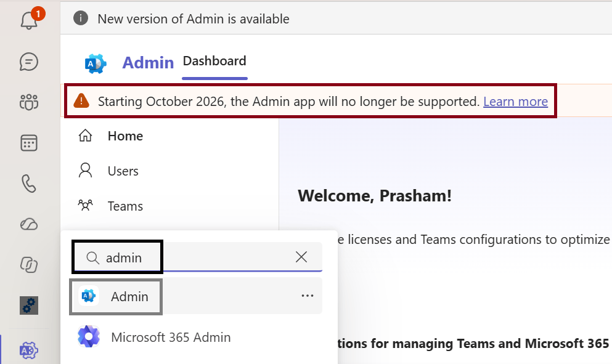Open the Copilot icon in sidebar
Viewport: 612px width, 364px height.
(29, 265)
